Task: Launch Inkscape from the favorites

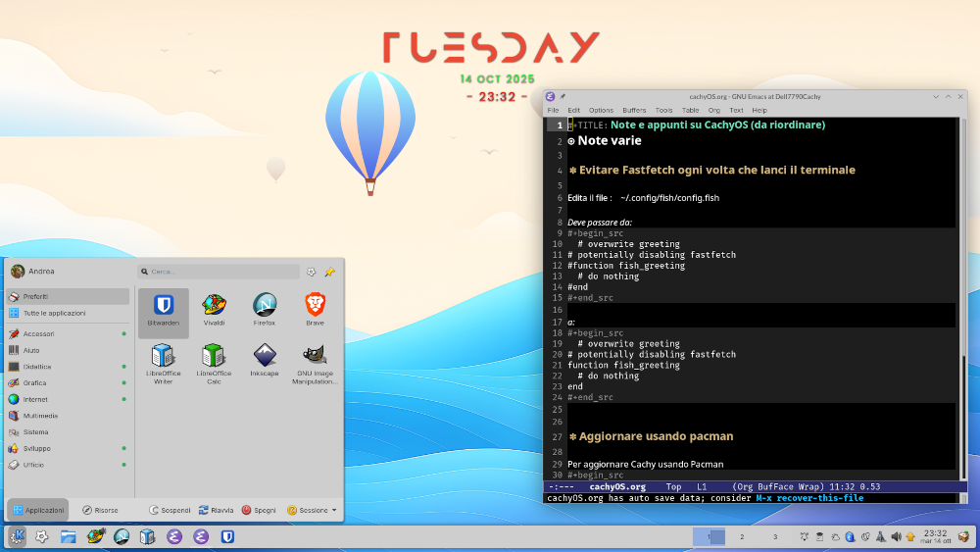Action: (264, 361)
